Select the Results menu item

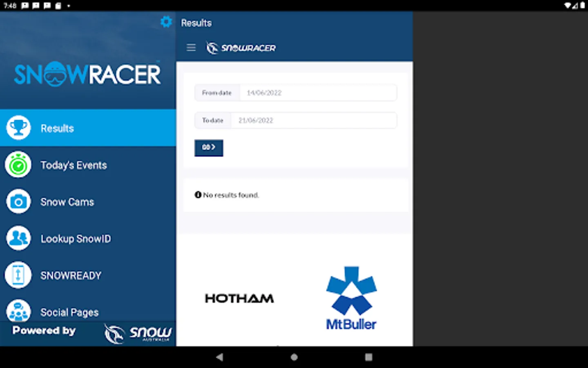[x=88, y=128]
